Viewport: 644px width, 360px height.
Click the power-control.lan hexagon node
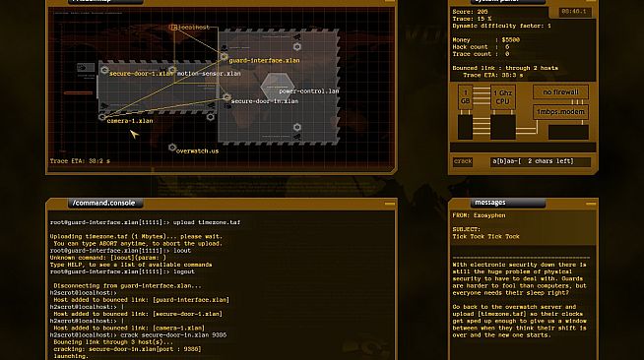click(278, 87)
